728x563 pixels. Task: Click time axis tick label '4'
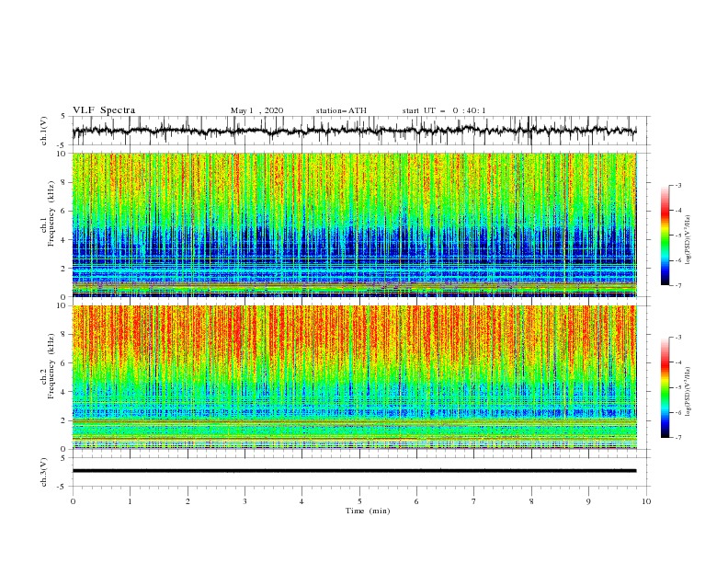pyautogui.click(x=301, y=501)
